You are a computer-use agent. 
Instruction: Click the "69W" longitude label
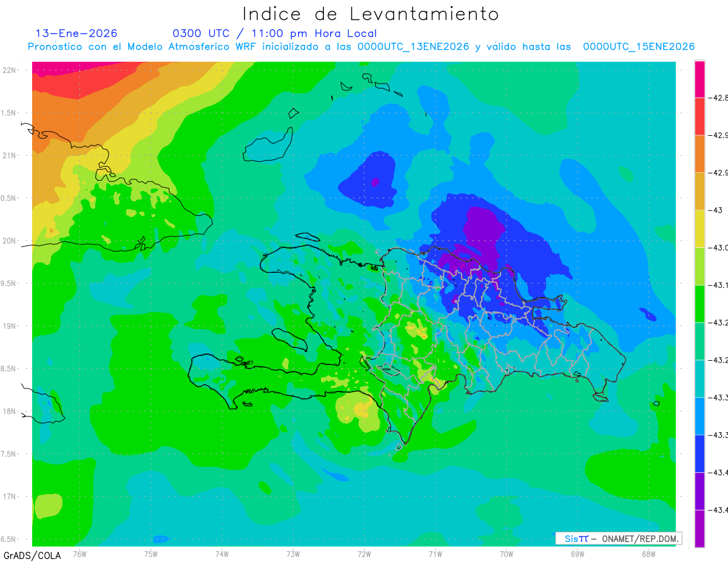(x=578, y=554)
